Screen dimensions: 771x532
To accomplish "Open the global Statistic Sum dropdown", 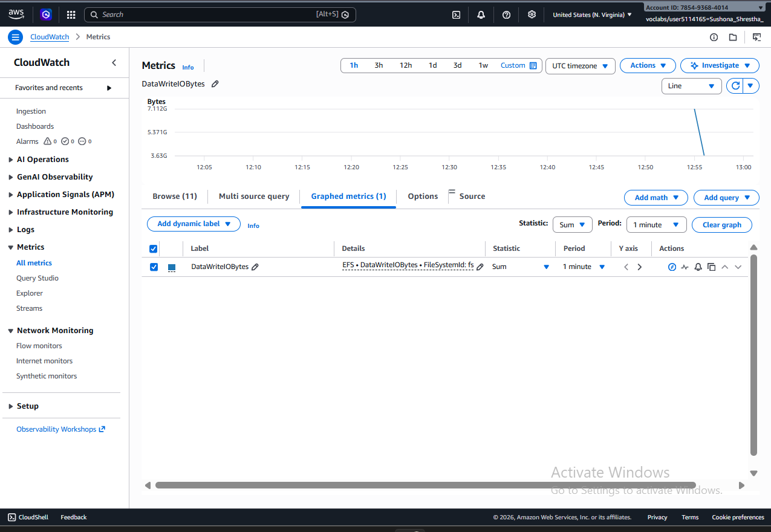I will pos(572,224).
